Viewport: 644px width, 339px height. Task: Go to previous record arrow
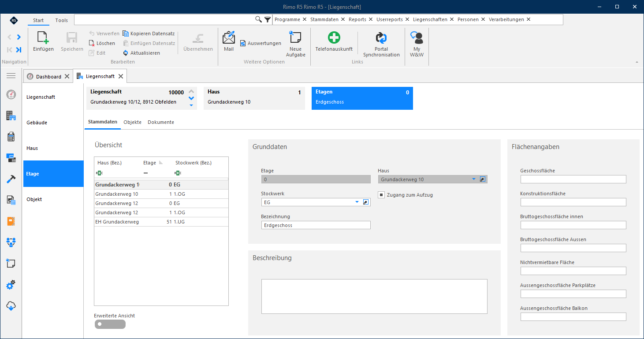[10, 37]
